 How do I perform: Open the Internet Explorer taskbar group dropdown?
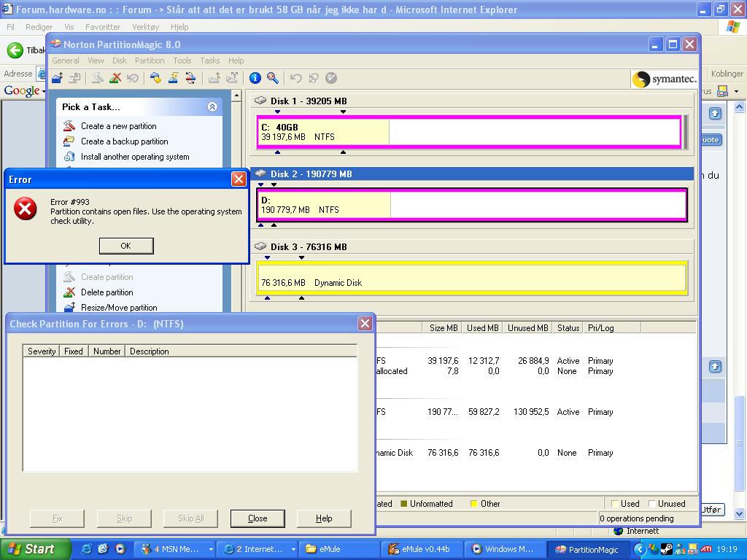tap(293, 549)
